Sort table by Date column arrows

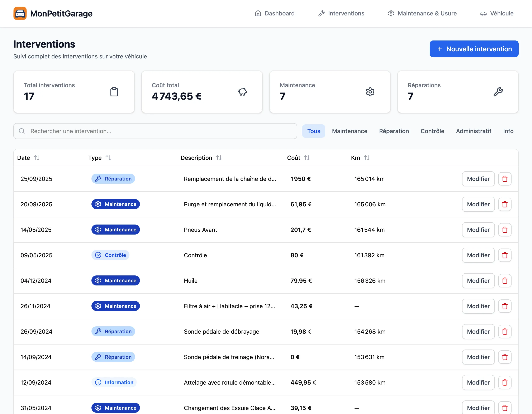coord(37,158)
